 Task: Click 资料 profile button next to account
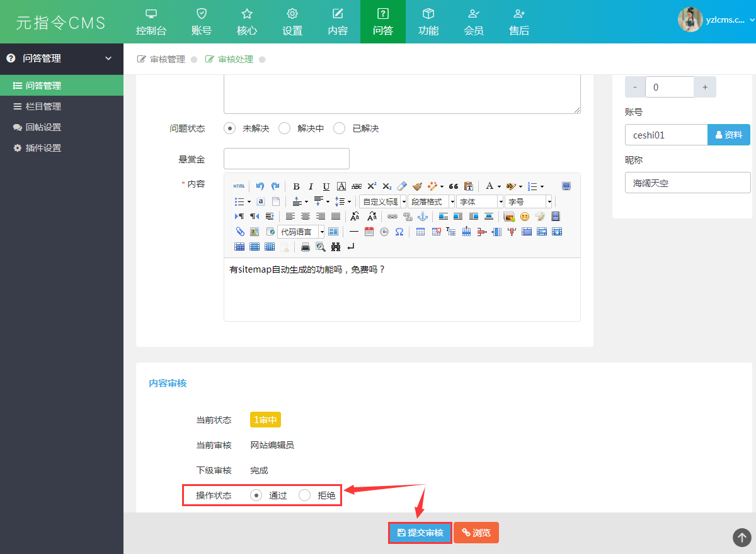(x=729, y=135)
